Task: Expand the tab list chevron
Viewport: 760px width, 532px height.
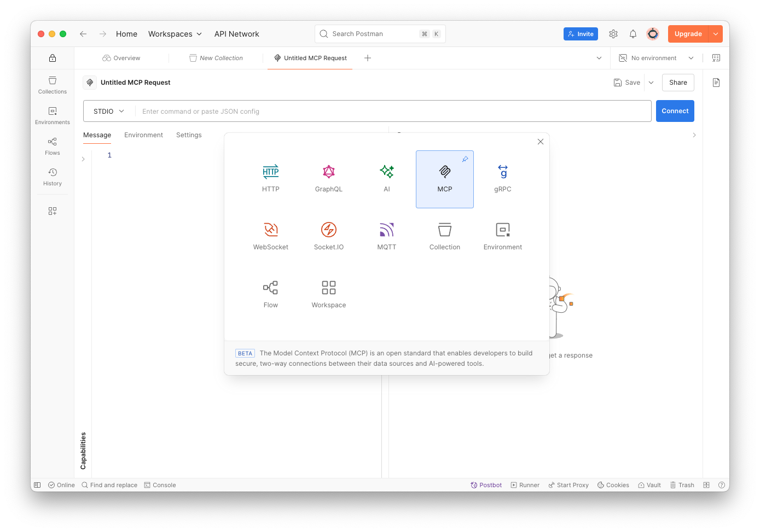Action: tap(599, 58)
